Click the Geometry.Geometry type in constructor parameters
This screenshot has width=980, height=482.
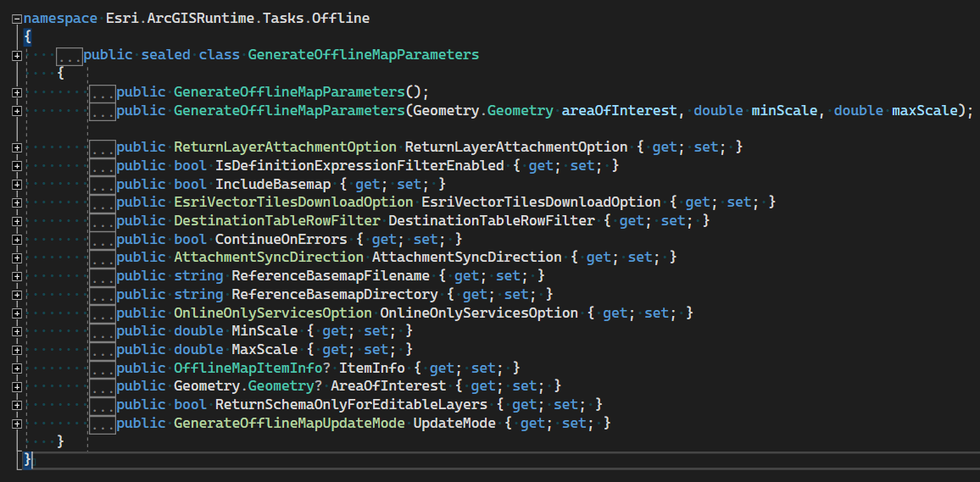coord(483,111)
